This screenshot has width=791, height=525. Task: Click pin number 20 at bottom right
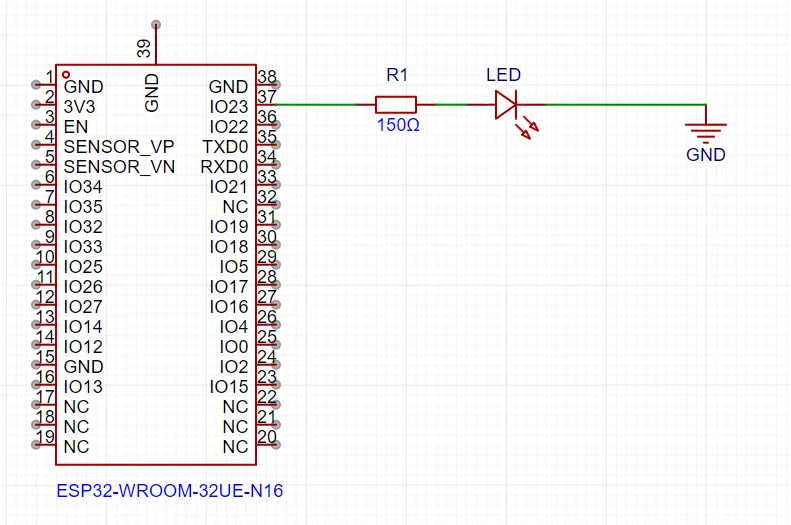267,437
